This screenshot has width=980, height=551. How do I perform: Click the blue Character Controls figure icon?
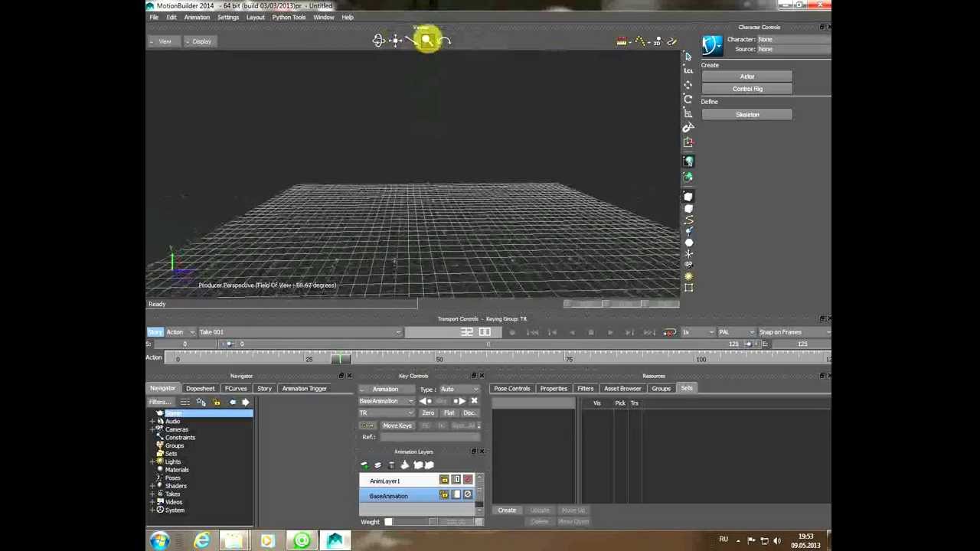coord(712,45)
